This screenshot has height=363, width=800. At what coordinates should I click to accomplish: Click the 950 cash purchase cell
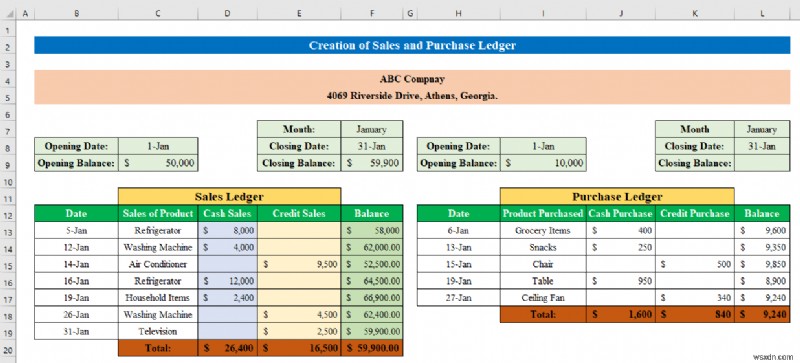pyautogui.click(x=621, y=281)
